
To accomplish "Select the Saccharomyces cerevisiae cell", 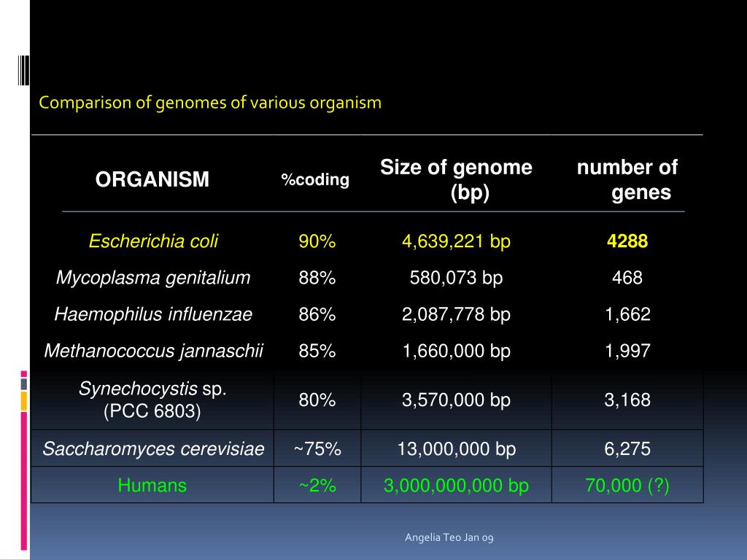I will pyautogui.click(x=153, y=449).
